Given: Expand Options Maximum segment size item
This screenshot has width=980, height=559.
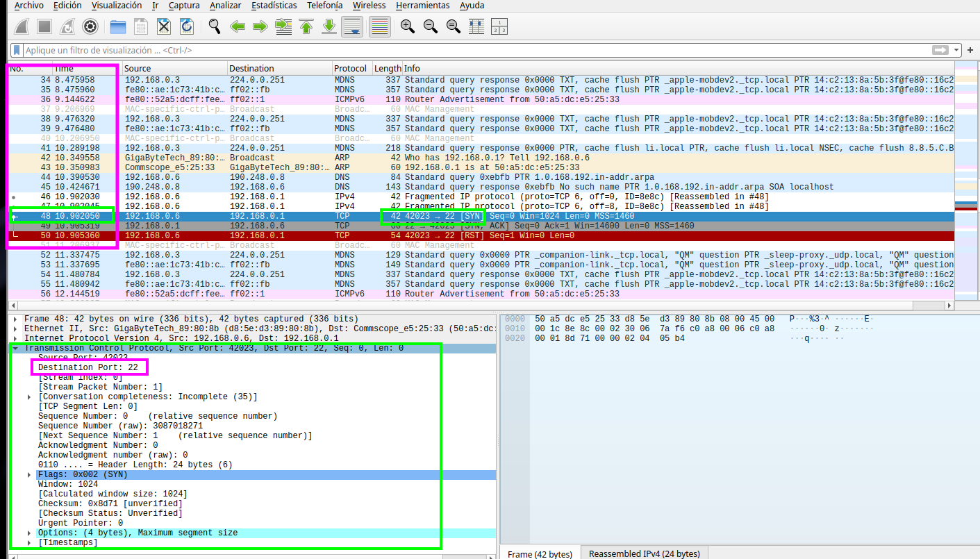Looking at the screenshot, I should point(29,533).
